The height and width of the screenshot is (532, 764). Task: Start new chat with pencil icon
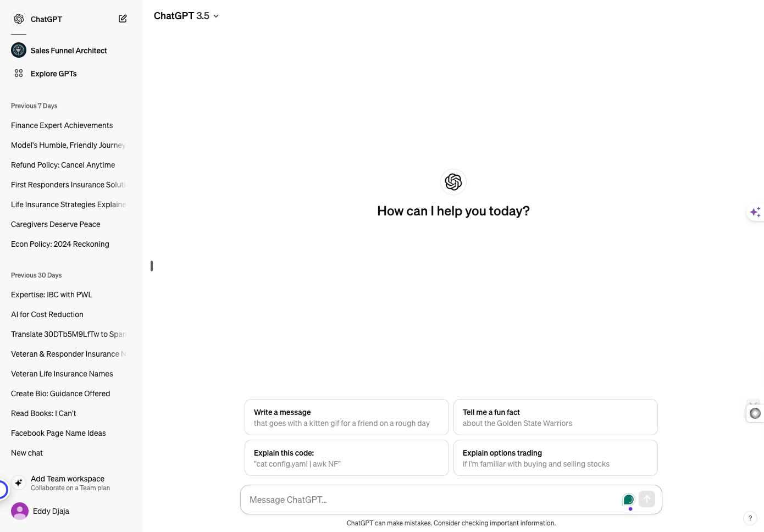(123, 19)
